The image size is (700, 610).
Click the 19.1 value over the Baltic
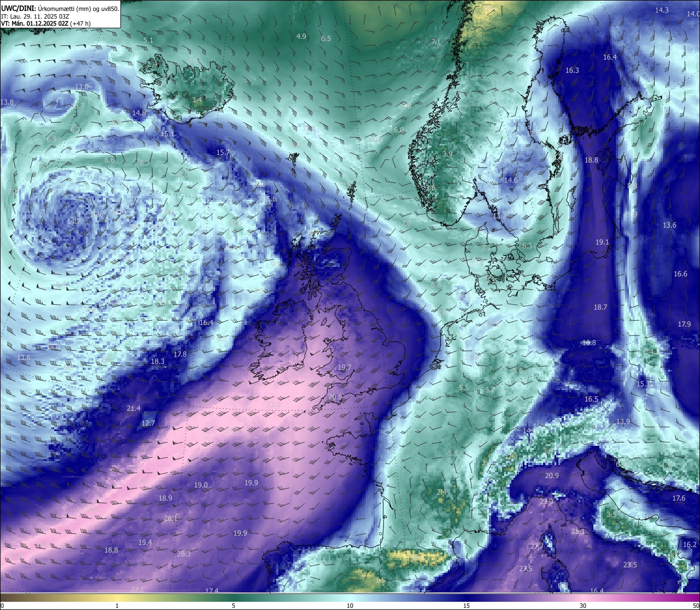[602, 242]
